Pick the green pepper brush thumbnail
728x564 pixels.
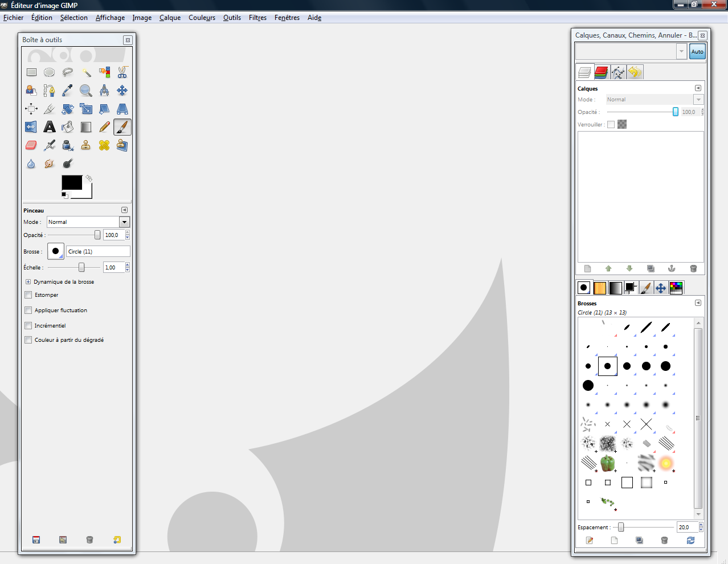[607, 463]
